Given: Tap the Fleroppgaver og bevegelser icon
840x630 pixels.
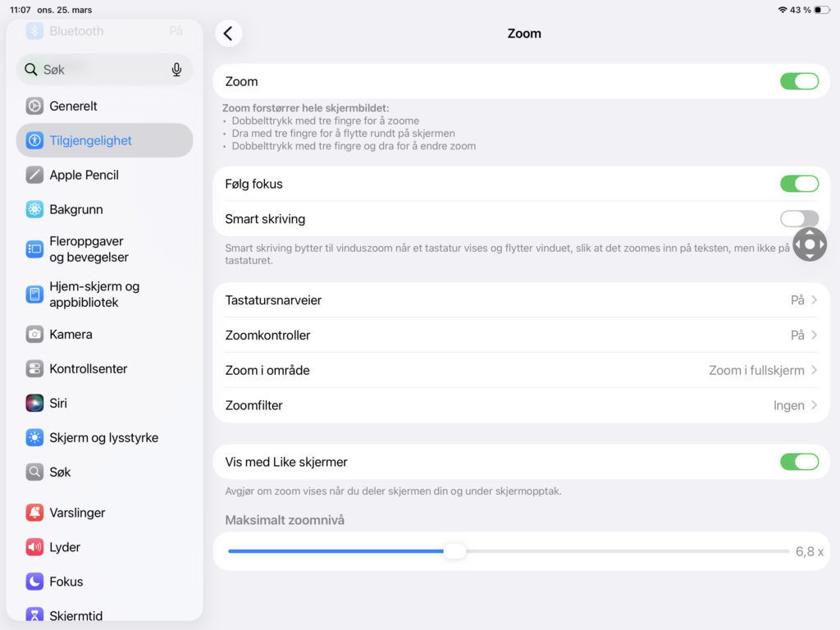Looking at the screenshot, I should pyautogui.click(x=34, y=249).
